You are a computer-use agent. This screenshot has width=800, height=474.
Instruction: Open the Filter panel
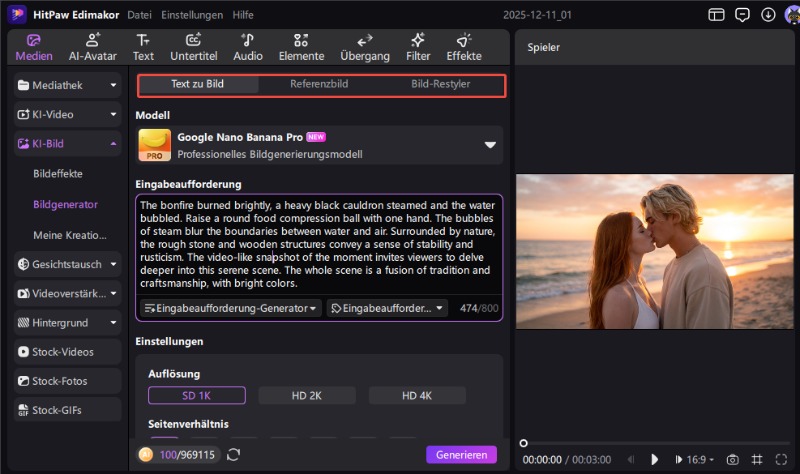coord(418,47)
